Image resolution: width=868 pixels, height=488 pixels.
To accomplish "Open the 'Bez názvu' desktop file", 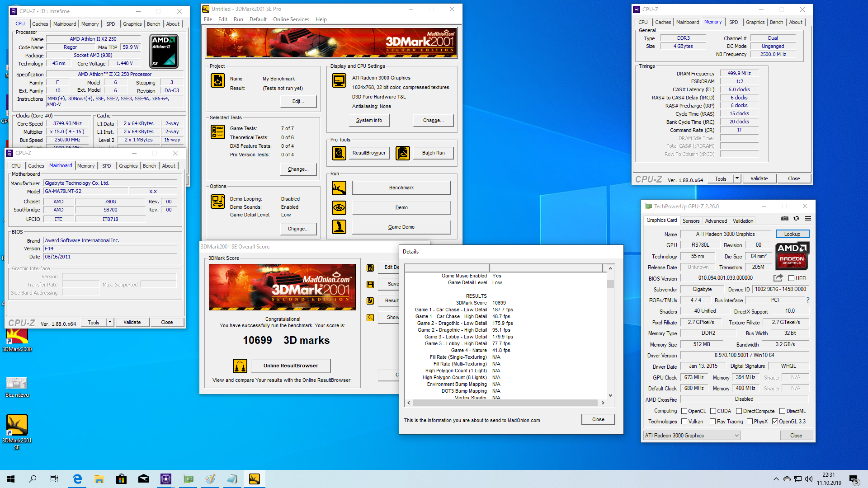I will click(17, 386).
